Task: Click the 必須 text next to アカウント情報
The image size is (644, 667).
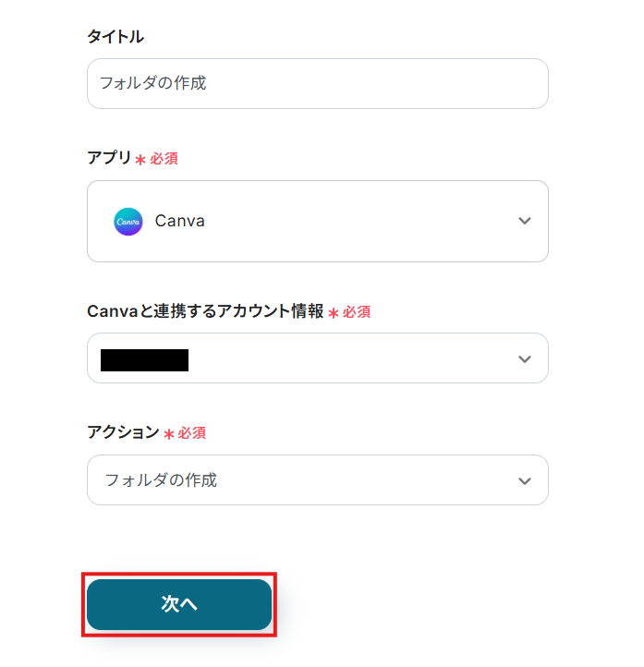Action: point(357,313)
